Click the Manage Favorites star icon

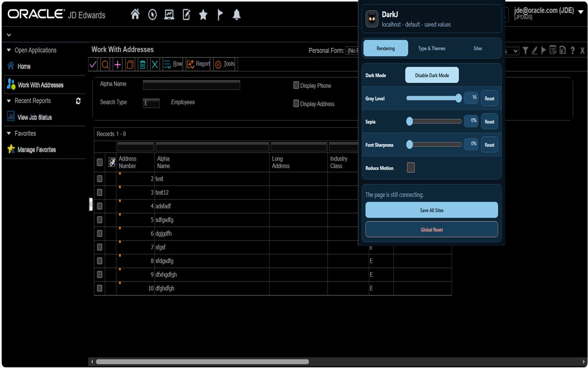tap(11, 149)
